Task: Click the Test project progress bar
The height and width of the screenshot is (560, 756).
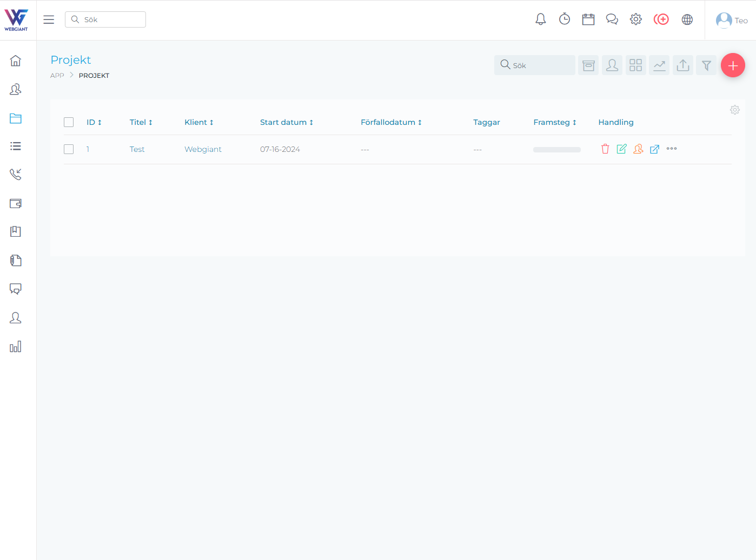Action: [x=556, y=150]
